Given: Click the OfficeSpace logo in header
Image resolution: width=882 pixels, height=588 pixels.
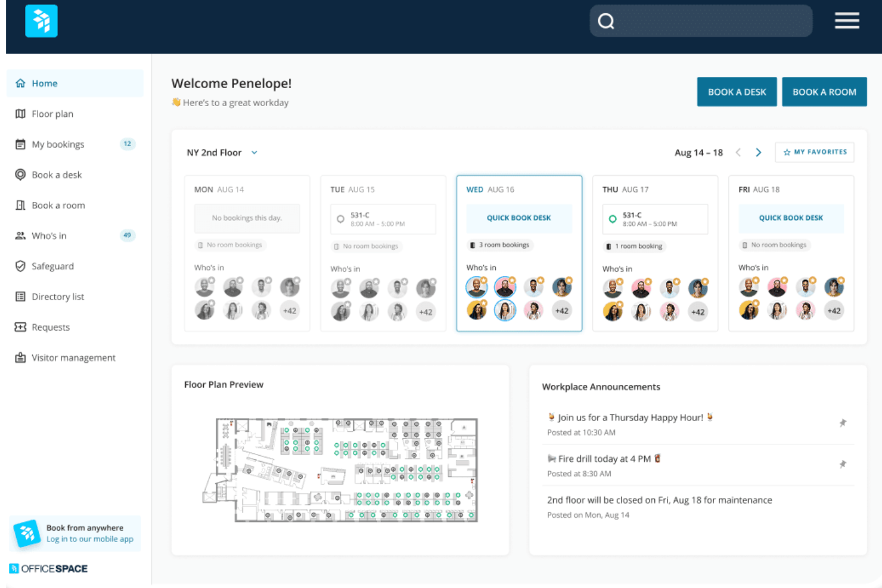Looking at the screenshot, I should point(41,21).
